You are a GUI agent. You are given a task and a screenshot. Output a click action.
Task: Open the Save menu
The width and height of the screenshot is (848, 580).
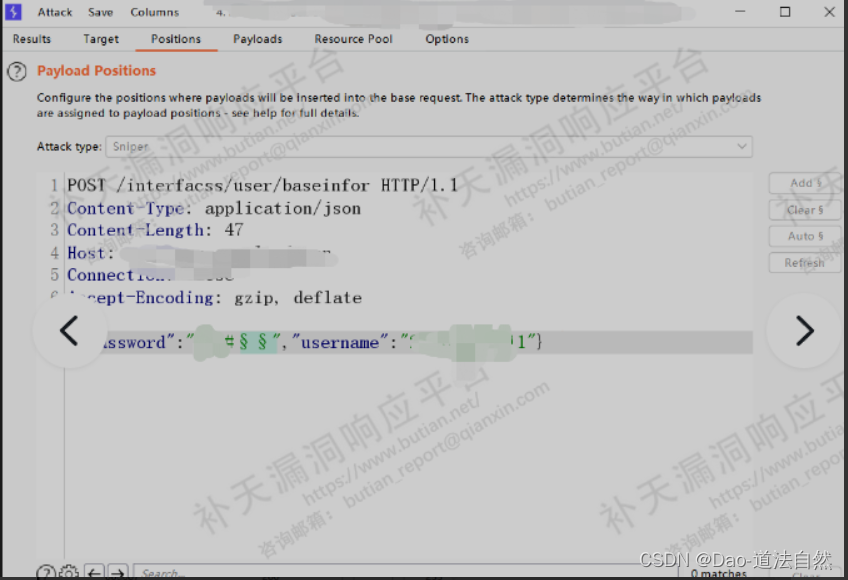point(99,12)
